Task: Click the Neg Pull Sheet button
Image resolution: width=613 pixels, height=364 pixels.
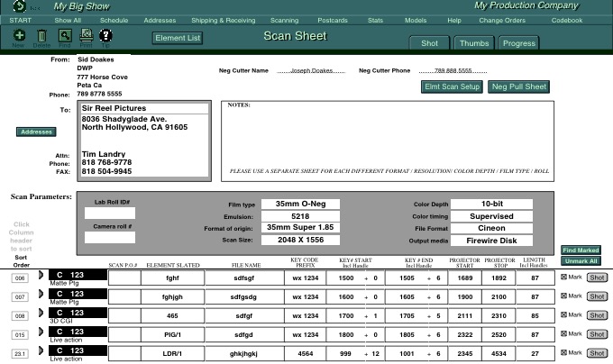Action: point(518,86)
